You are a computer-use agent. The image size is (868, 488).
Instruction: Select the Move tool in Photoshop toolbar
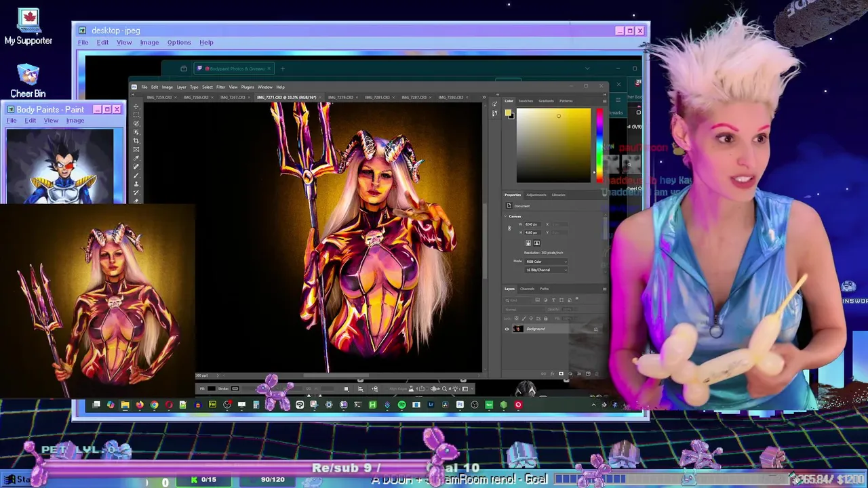[136, 106]
